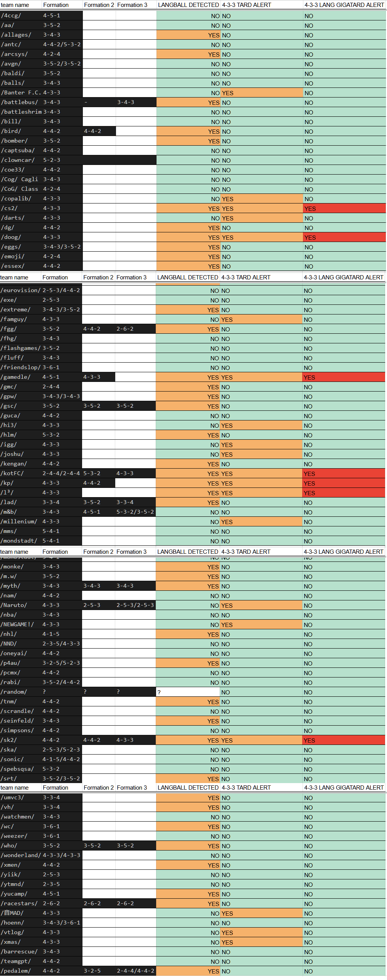The image size is (387, 980).
Task: Click the /millenium/ team name cell
Action: [x=21, y=522]
